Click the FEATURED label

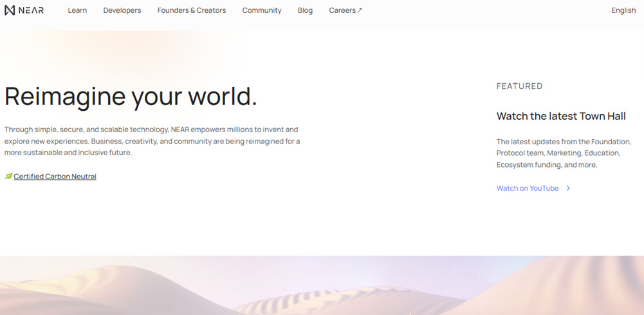pos(520,86)
